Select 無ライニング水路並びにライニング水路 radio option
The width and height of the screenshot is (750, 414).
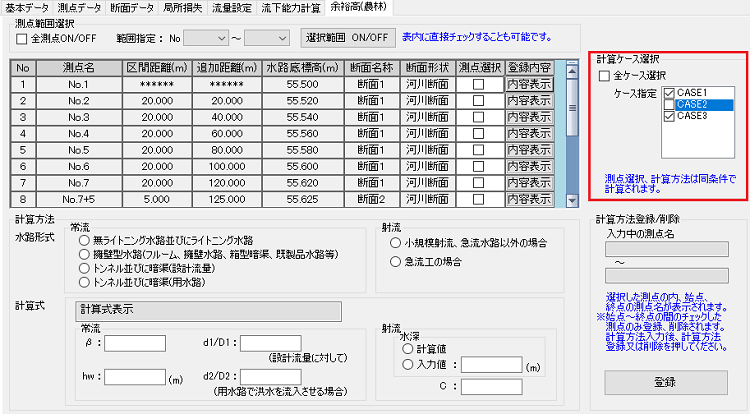(85, 242)
